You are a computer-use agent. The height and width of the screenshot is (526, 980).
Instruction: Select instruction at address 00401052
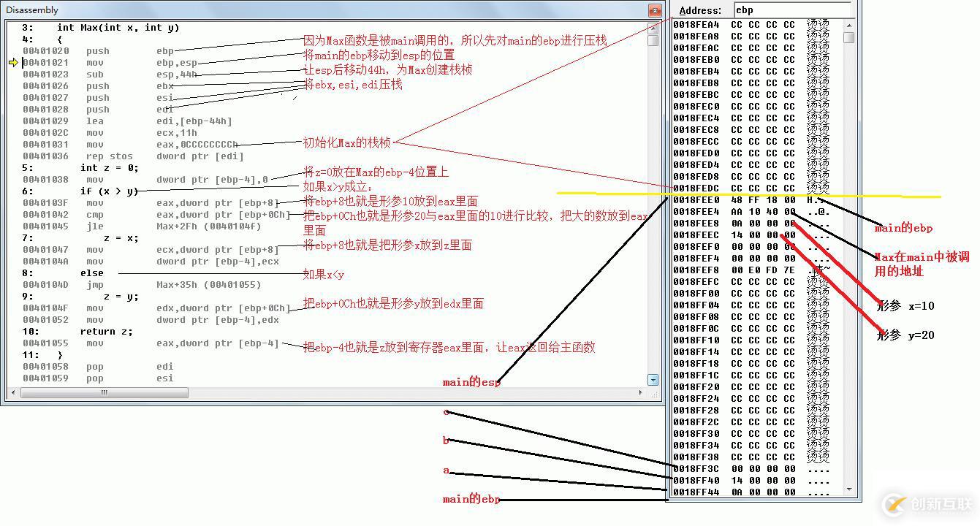(x=151, y=320)
